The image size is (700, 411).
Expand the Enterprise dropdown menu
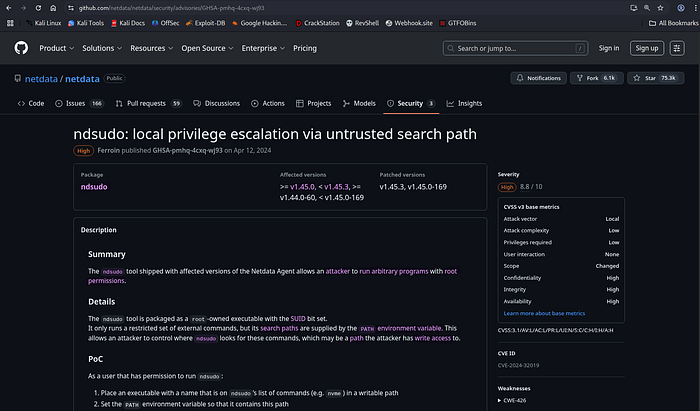[x=263, y=48]
